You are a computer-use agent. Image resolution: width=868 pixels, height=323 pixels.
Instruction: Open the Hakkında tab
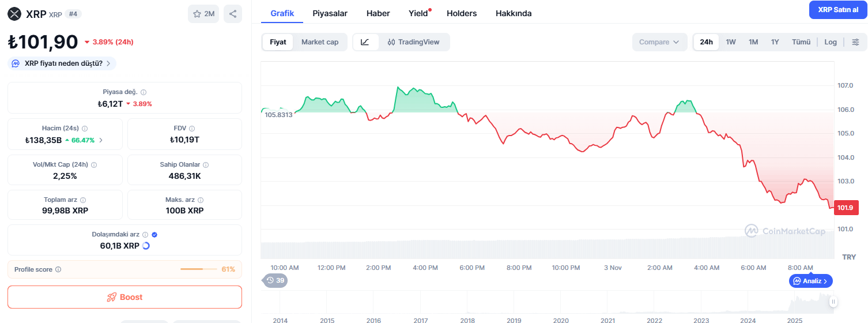(x=514, y=13)
